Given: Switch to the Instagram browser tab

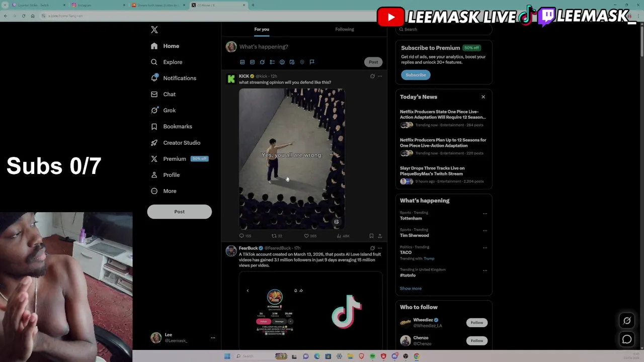Looking at the screenshot, I should [x=99, y=5].
